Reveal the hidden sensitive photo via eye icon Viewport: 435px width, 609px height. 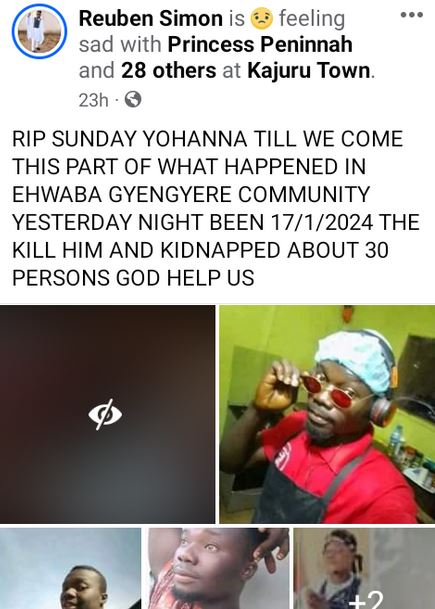coord(105,414)
